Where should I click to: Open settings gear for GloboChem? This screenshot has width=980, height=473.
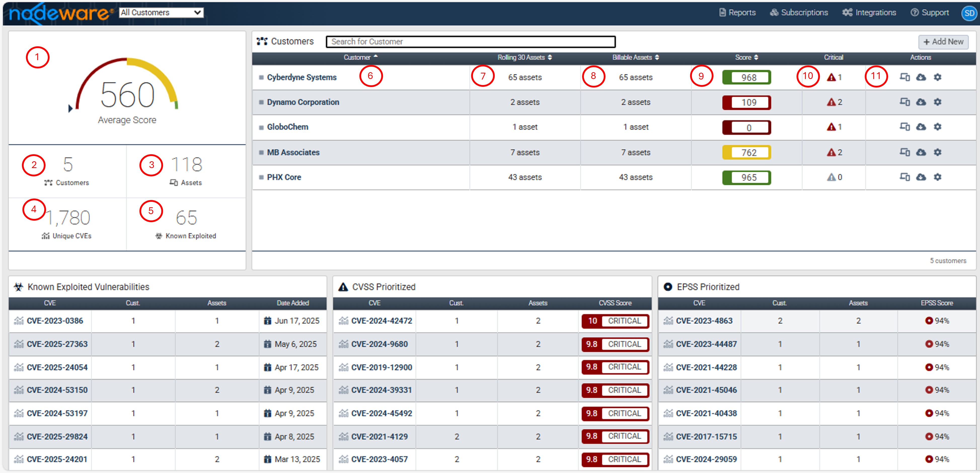937,127
